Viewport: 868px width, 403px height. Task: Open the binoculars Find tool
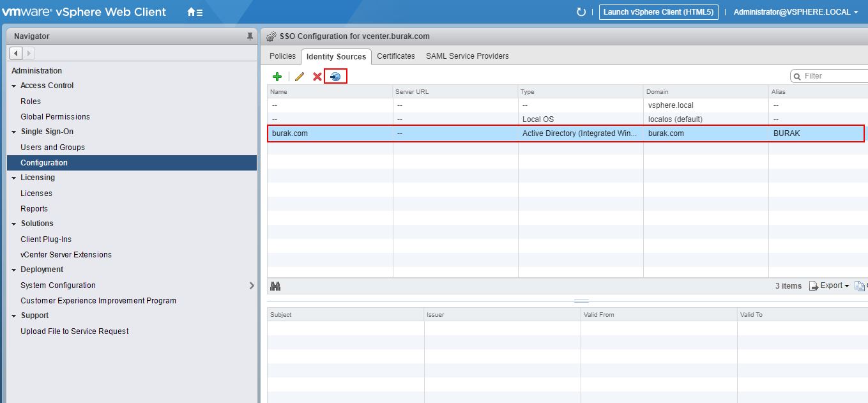(x=276, y=285)
